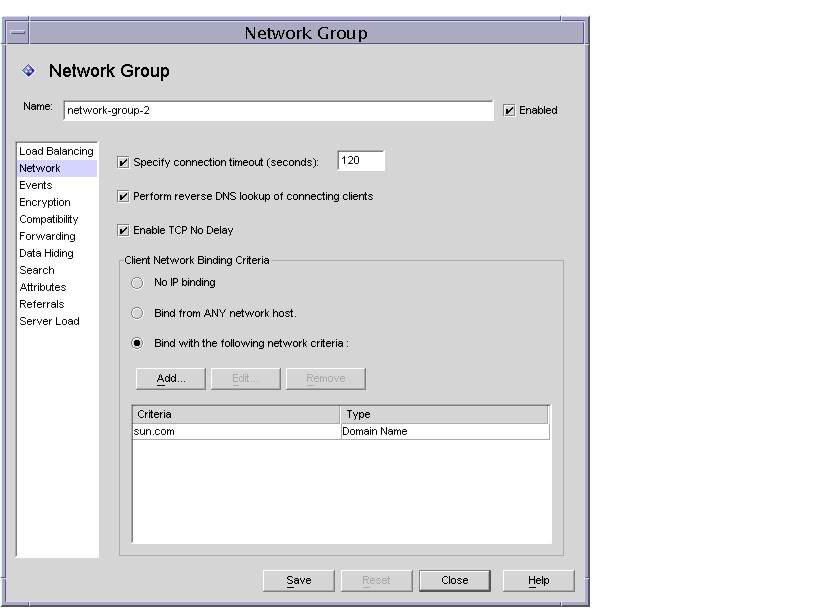Toggle the Enable TCP No Delay checkbox
This screenshot has height=613, width=822.
click(124, 230)
